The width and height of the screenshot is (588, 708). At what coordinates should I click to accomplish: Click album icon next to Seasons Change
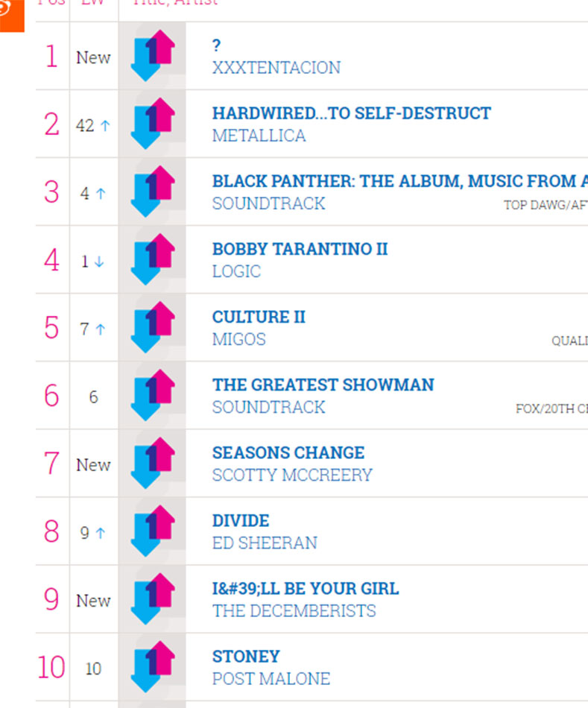click(x=152, y=464)
